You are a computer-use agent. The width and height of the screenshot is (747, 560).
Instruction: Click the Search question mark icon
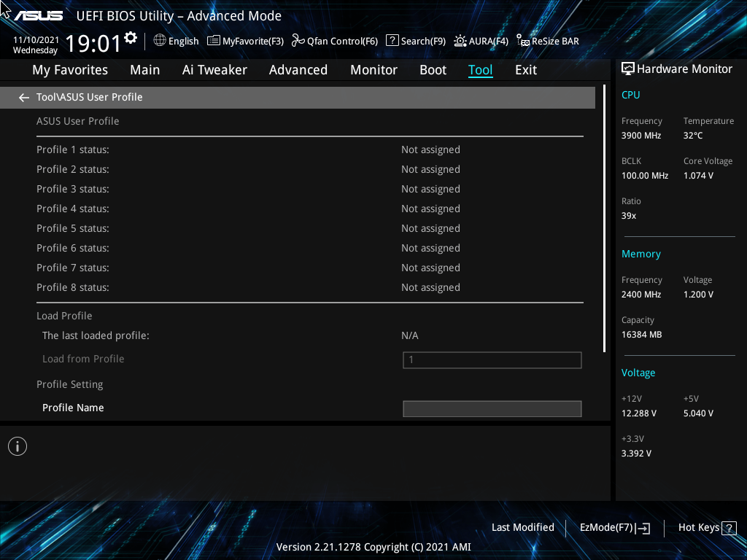pyautogui.click(x=392, y=41)
